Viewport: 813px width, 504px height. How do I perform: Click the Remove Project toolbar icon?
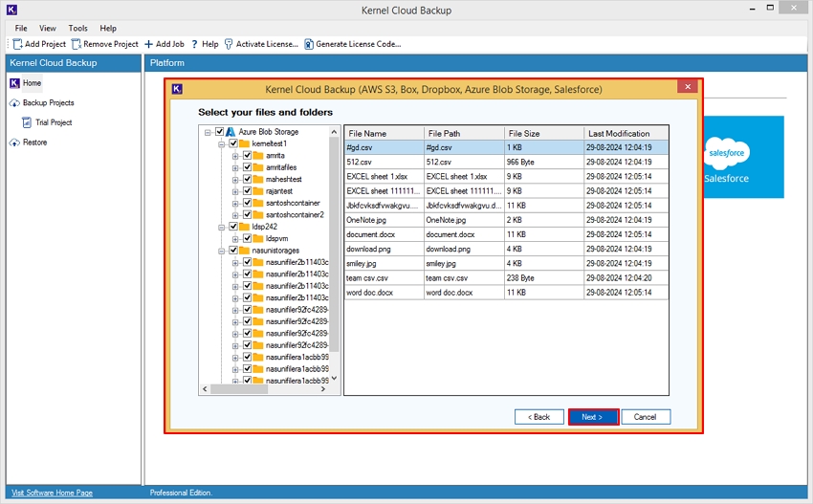coord(77,44)
